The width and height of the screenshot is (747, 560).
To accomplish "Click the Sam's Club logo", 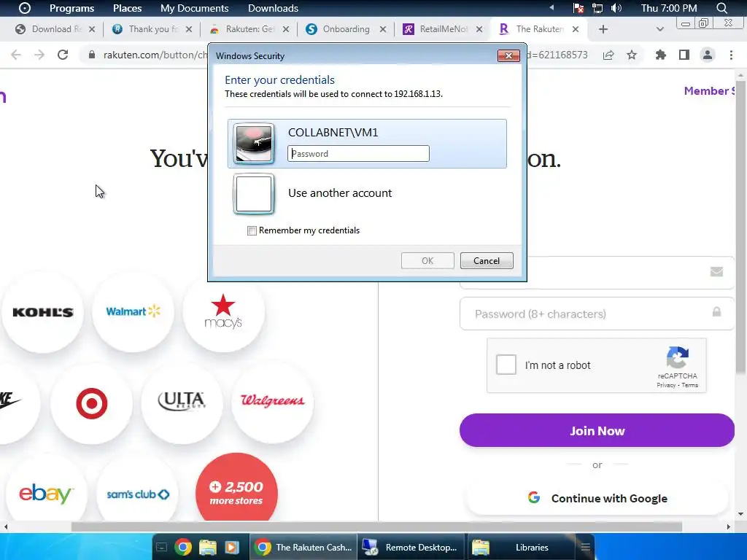I will tap(138, 494).
